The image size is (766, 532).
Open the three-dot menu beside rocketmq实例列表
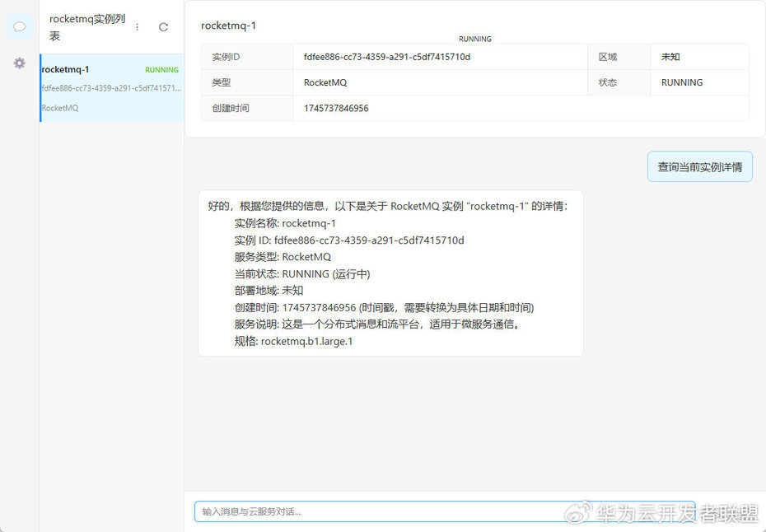tap(138, 27)
